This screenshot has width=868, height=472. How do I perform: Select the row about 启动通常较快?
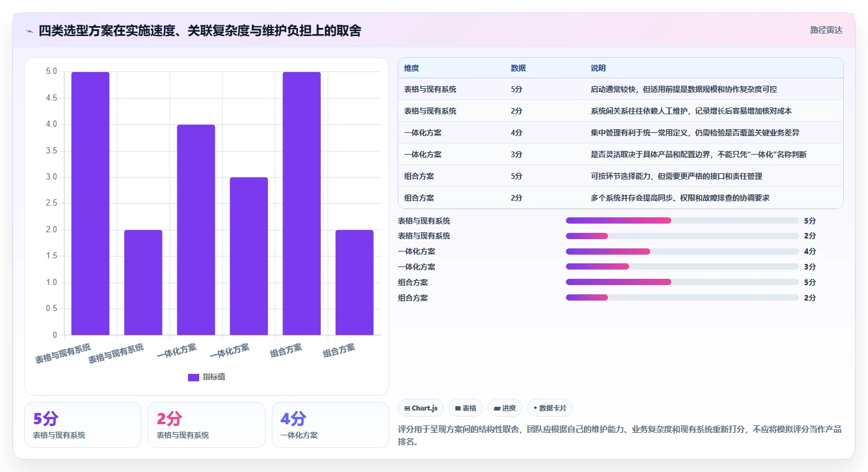click(620, 89)
